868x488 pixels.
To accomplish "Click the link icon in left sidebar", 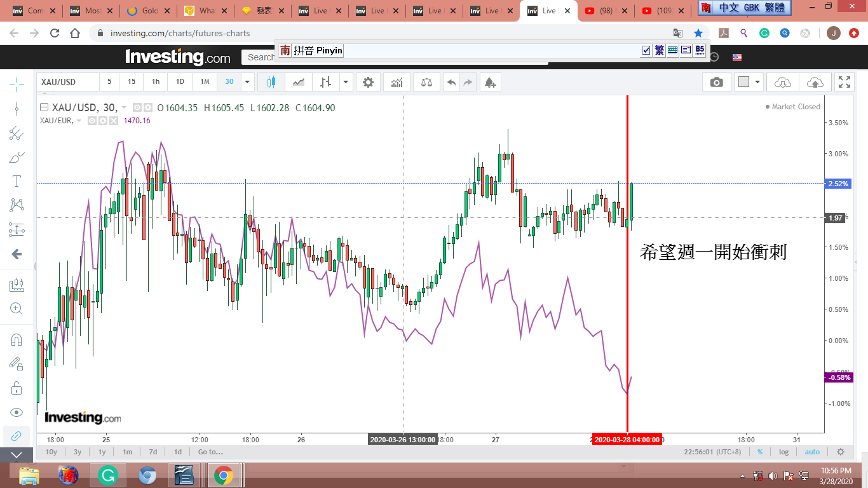I will [17, 437].
